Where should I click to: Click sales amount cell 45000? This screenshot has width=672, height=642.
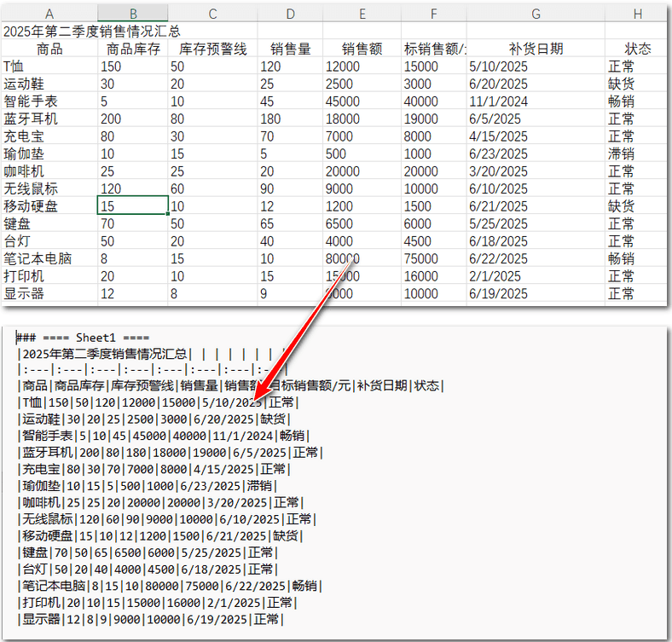tap(362, 101)
